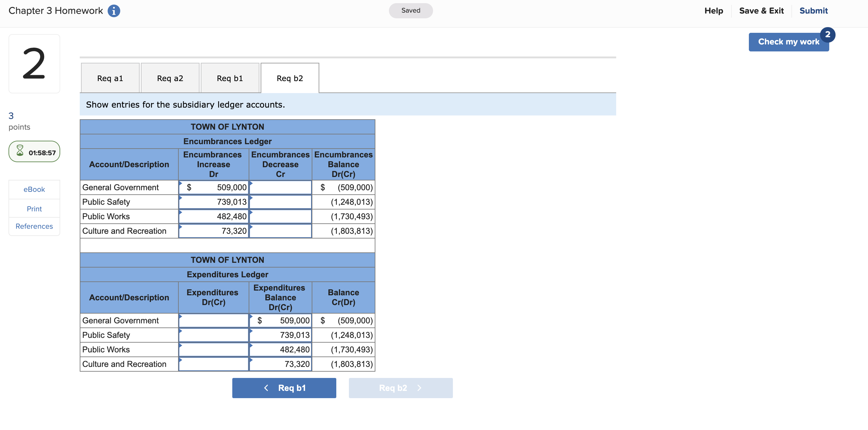
Task: Click Culture and Recreation Expenditures Balance 73,320
Action: (x=280, y=364)
